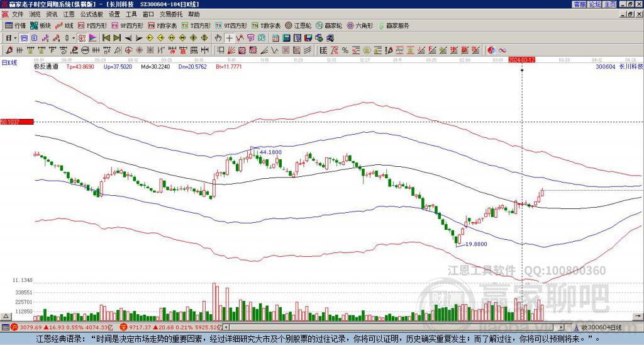Click the 50.1037 price marker
644x345 pixels.
(17, 122)
